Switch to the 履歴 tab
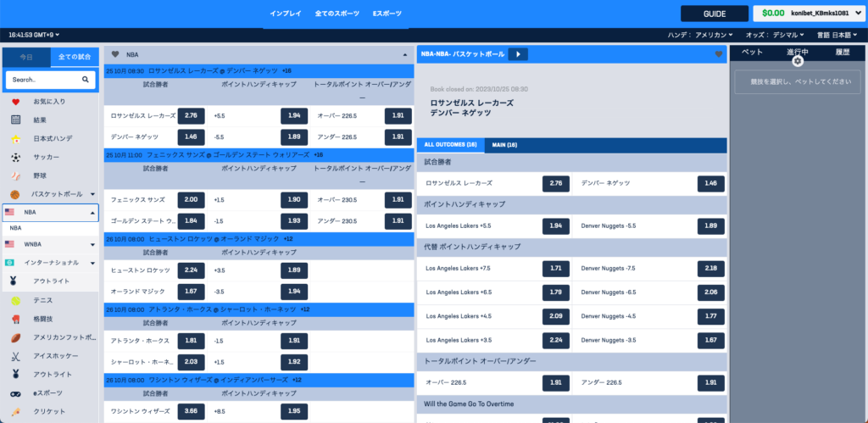The height and width of the screenshot is (423, 868). (x=843, y=52)
